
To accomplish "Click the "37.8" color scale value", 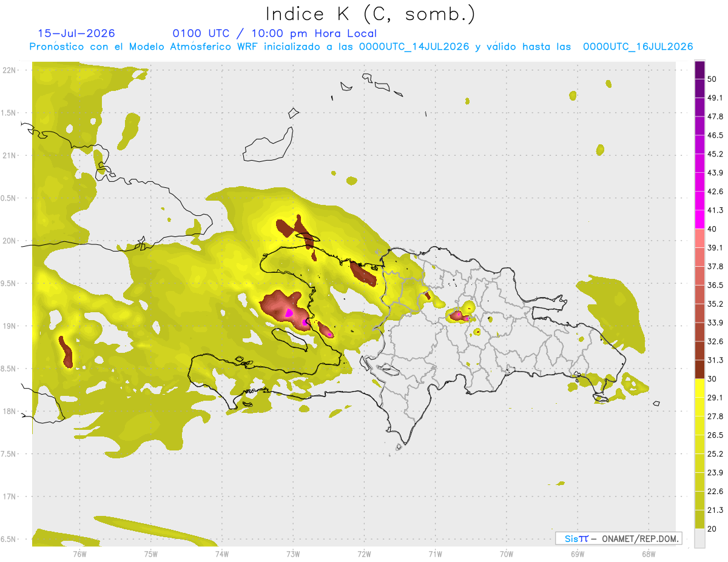I will [715, 266].
